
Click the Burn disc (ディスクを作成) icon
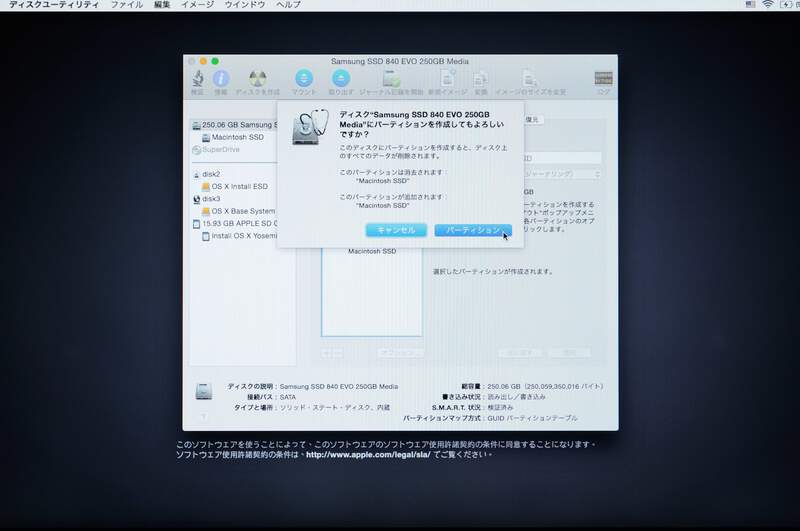click(257, 79)
